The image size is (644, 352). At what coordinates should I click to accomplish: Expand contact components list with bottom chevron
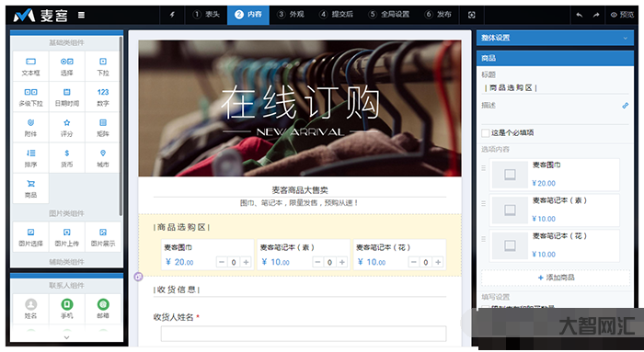coord(66,337)
